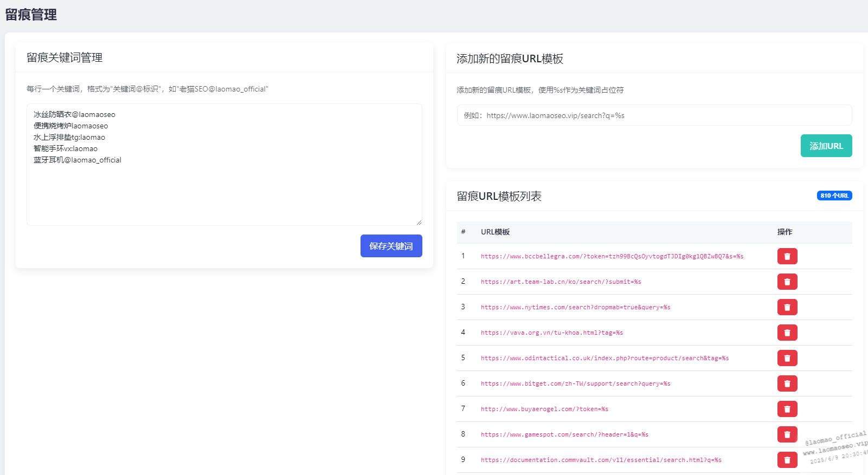The height and width of the screenshot is (475, 868).
Task: Click the keyword format hint text
Action: tap(147, 89)
